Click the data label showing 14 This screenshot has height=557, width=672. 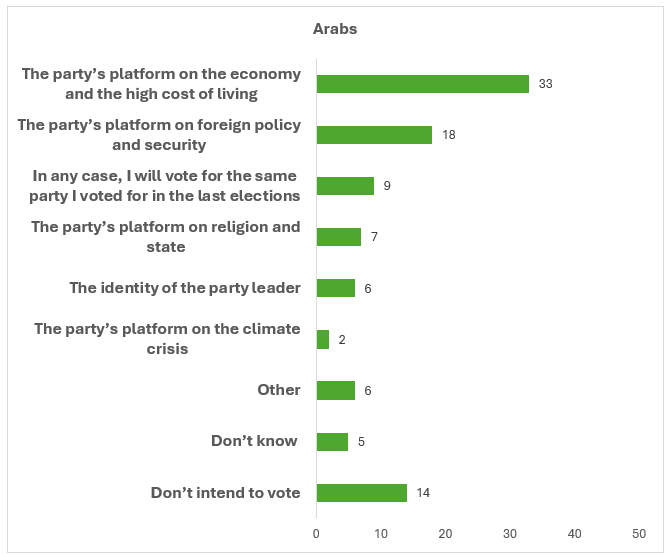pos(423,493)
